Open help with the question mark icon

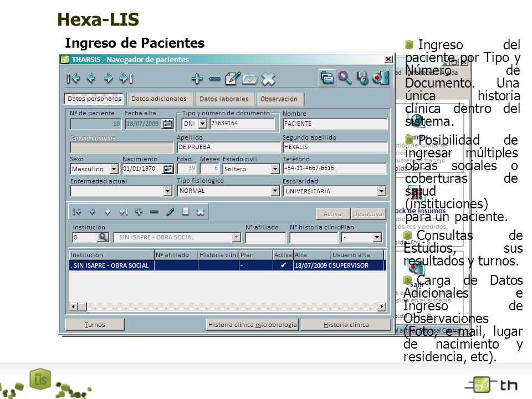(362, 78)
